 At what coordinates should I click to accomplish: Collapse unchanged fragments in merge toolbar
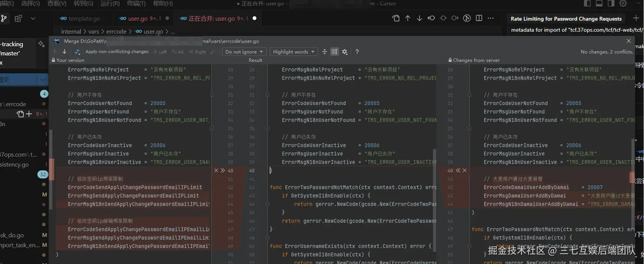point(324,52)
